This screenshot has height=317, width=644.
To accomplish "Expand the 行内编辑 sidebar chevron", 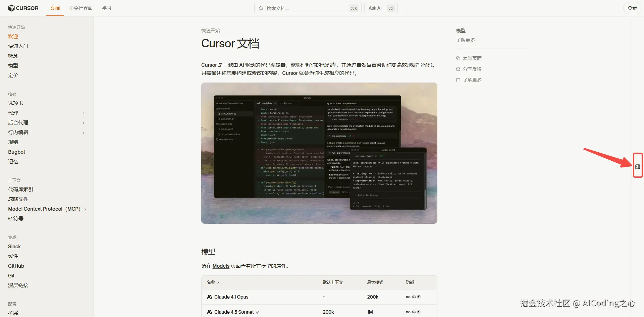I will point(84,133).
